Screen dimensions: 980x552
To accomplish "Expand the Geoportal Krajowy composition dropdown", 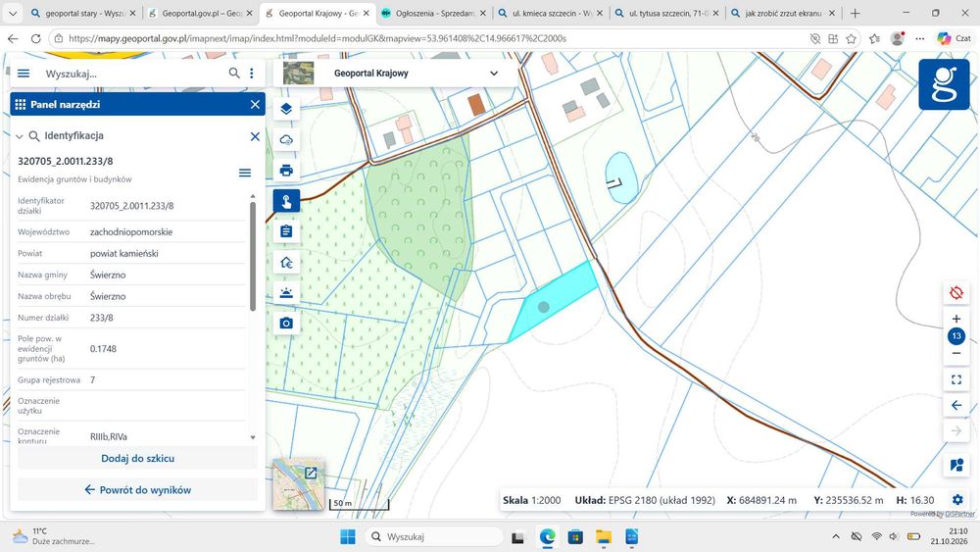I will pyautogui.click(x=494, y=74).
